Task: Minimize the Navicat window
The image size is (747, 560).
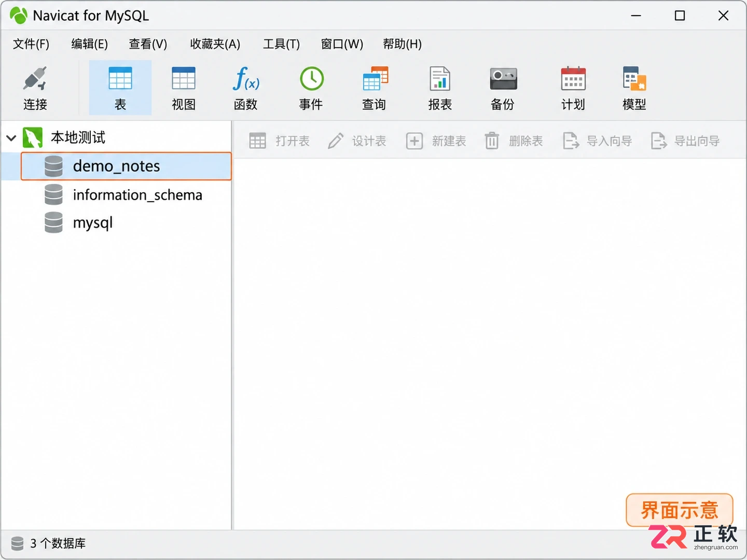Action: pos(636,16)
